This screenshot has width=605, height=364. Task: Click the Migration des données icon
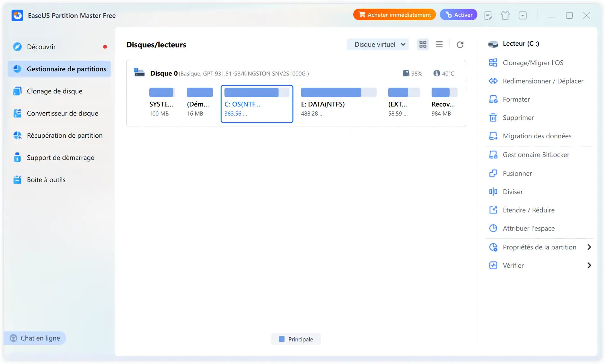pos(493,136)
